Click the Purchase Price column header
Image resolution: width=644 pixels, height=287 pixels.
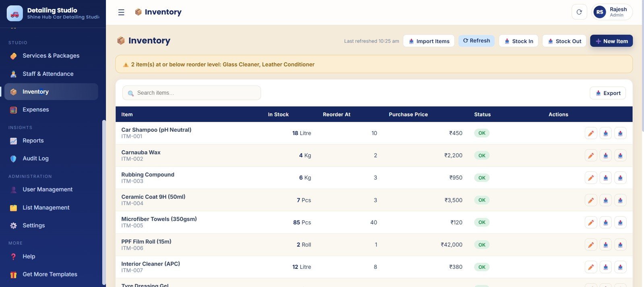point(408,114)
